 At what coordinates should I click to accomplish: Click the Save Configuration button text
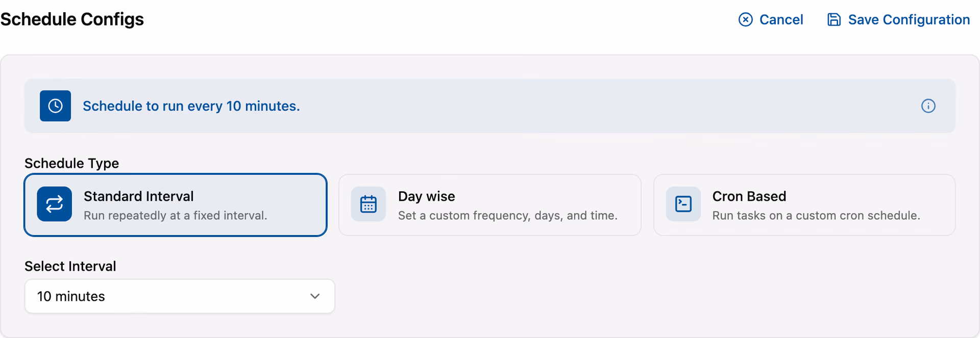(x=909, y=20)
